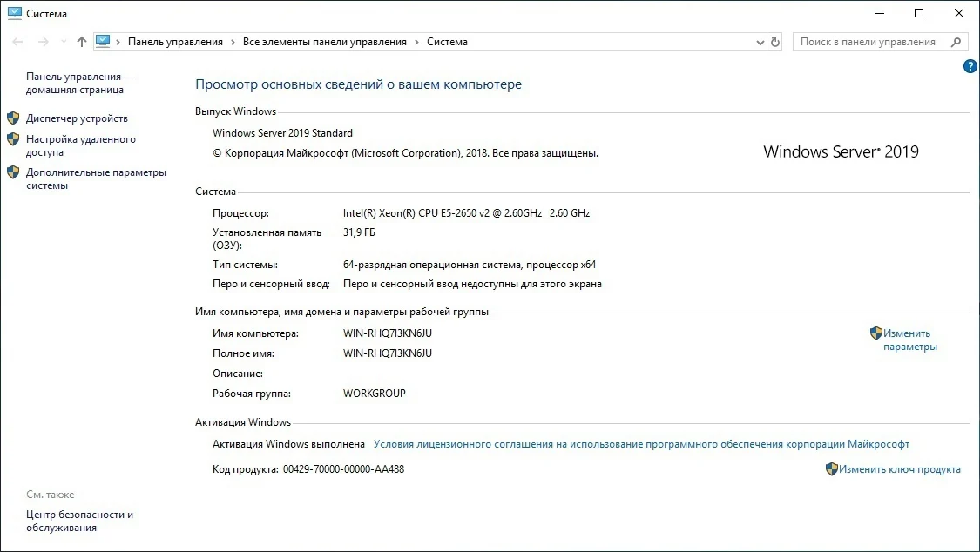The height and width of the screenshot is (552, 980).
Task: Maximize the 'Система' window
Action: tap(919, 13)
